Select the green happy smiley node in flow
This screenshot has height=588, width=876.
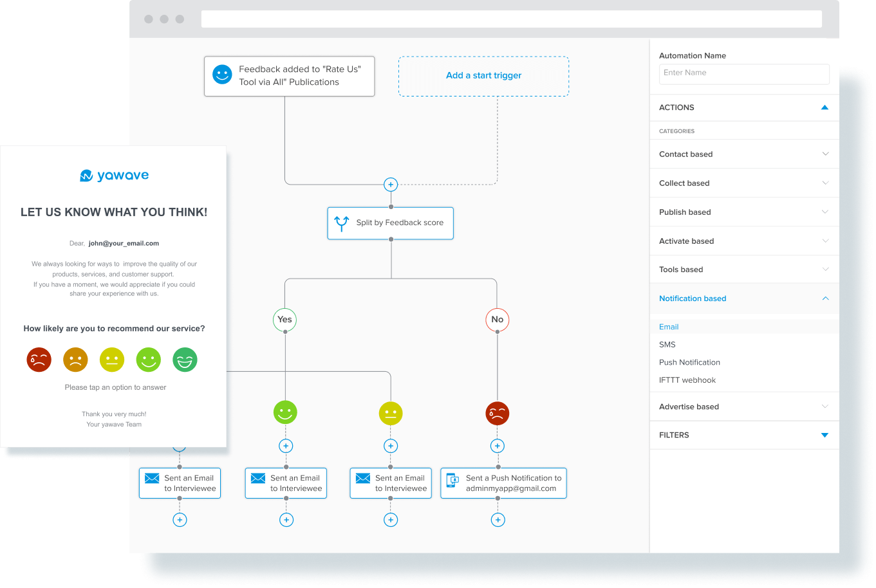pos(285,412)
